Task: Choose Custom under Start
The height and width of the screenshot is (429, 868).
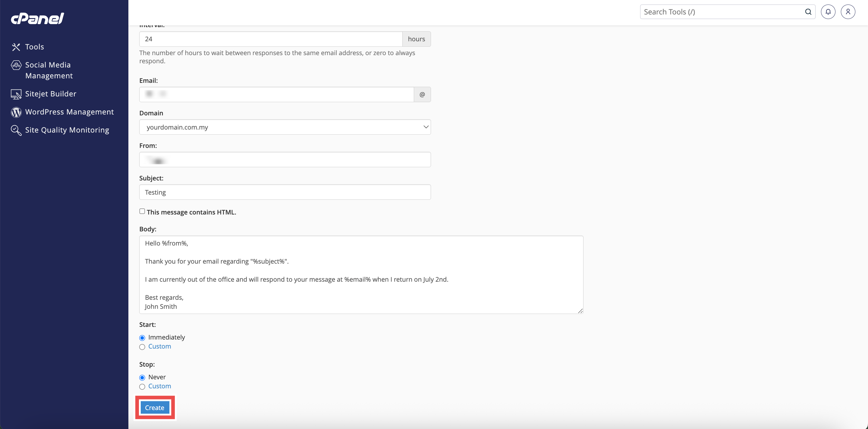Action: tap(142, 347)
